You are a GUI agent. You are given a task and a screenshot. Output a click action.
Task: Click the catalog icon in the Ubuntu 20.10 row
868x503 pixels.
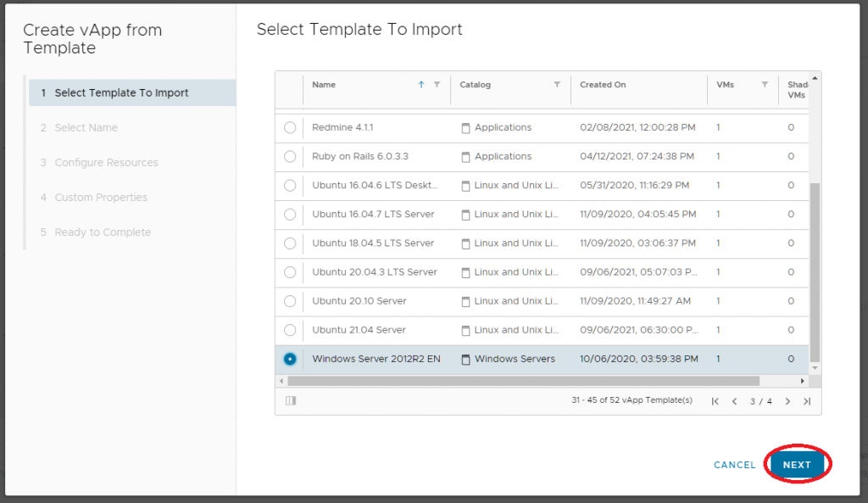click(465, 301)
